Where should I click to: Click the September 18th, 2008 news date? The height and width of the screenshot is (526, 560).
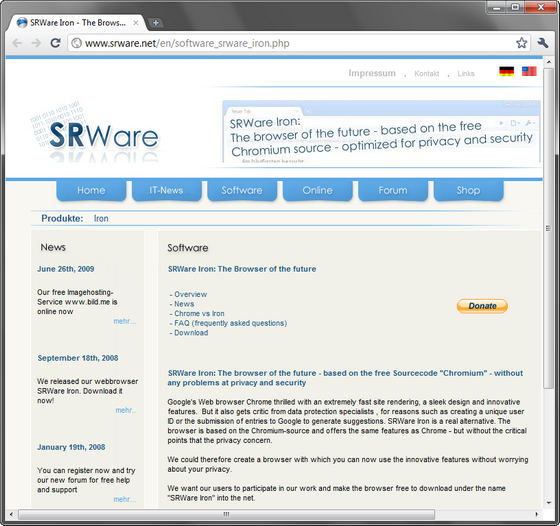tap(78, 358)
